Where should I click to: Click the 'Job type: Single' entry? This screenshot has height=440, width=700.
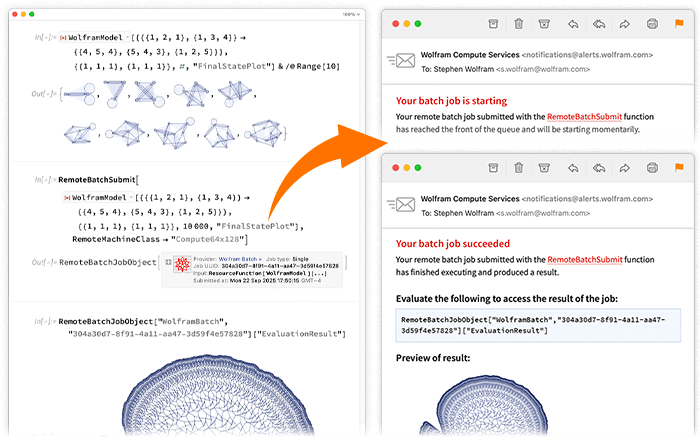287,259
